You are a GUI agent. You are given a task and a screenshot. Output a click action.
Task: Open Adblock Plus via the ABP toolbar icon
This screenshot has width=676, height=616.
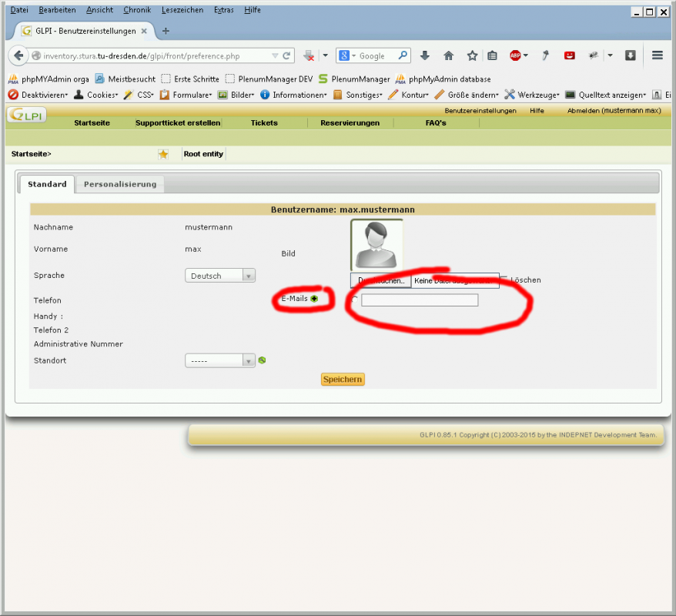tap(516, 55)
